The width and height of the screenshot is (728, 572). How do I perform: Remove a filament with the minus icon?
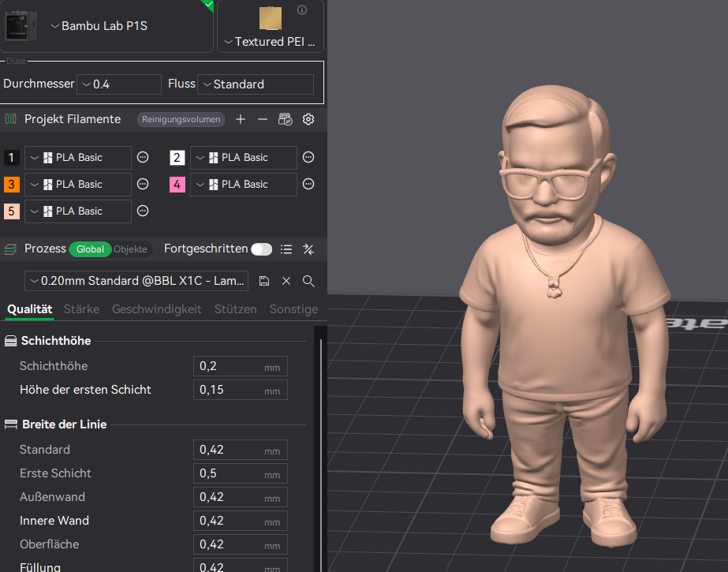[263, 119]
